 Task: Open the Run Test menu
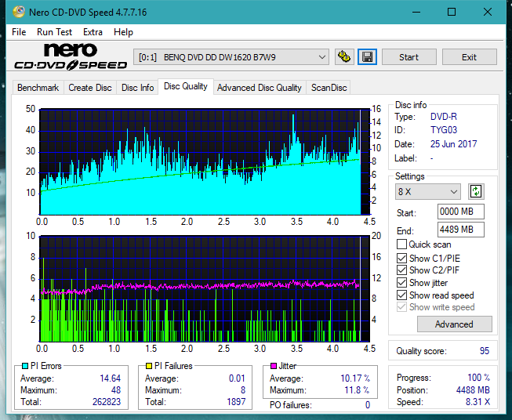click(x=54, y=32)
